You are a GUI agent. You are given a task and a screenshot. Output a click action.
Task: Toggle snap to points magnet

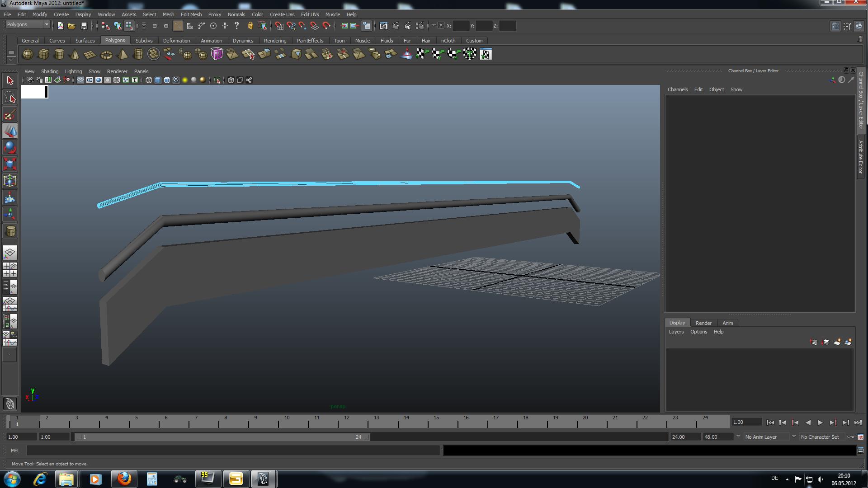[x=303, y=26]
